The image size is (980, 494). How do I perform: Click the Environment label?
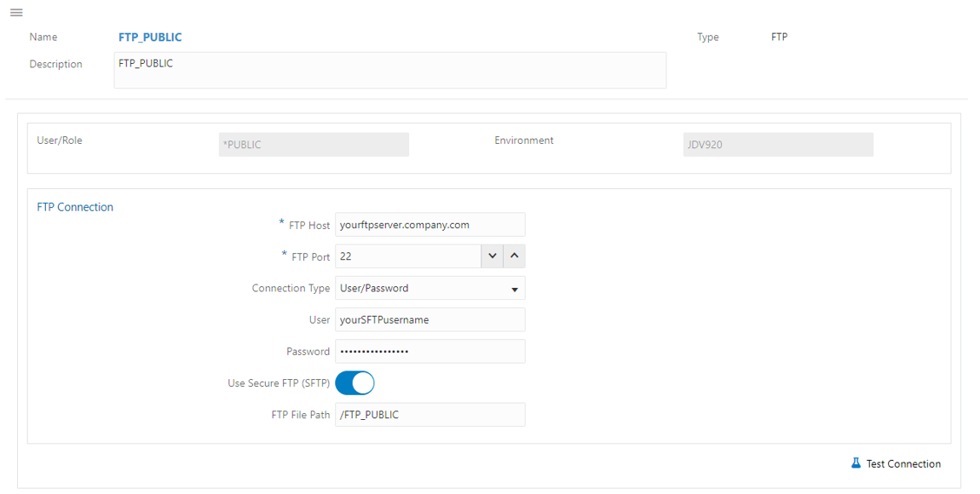coord(524,141)
